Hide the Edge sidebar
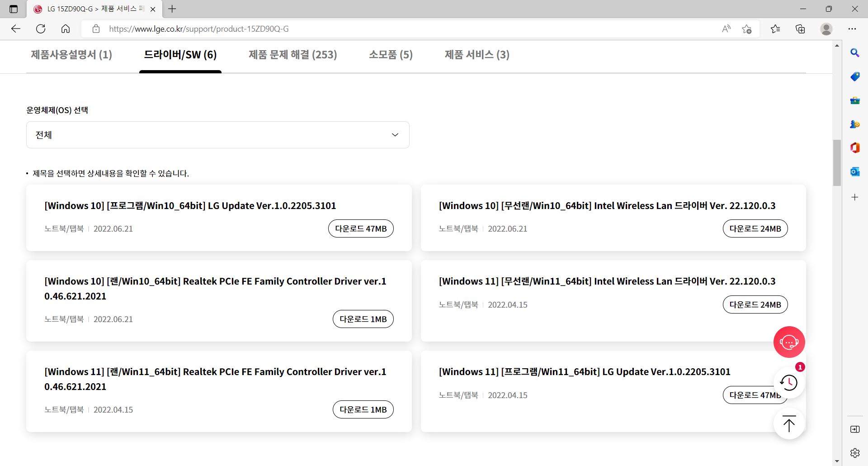The height and width of the screenshot is (466, 868). click(855, 429)
